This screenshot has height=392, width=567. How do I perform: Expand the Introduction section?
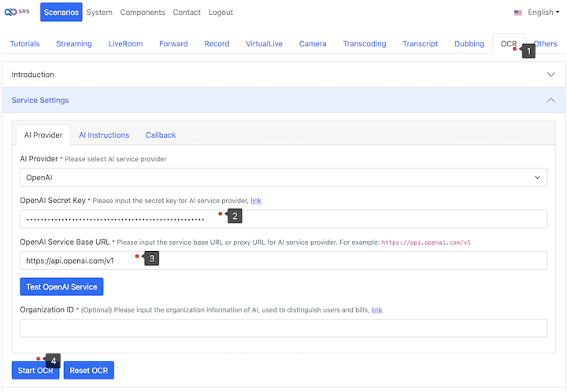pyautogui.click(x=283, y=75)
